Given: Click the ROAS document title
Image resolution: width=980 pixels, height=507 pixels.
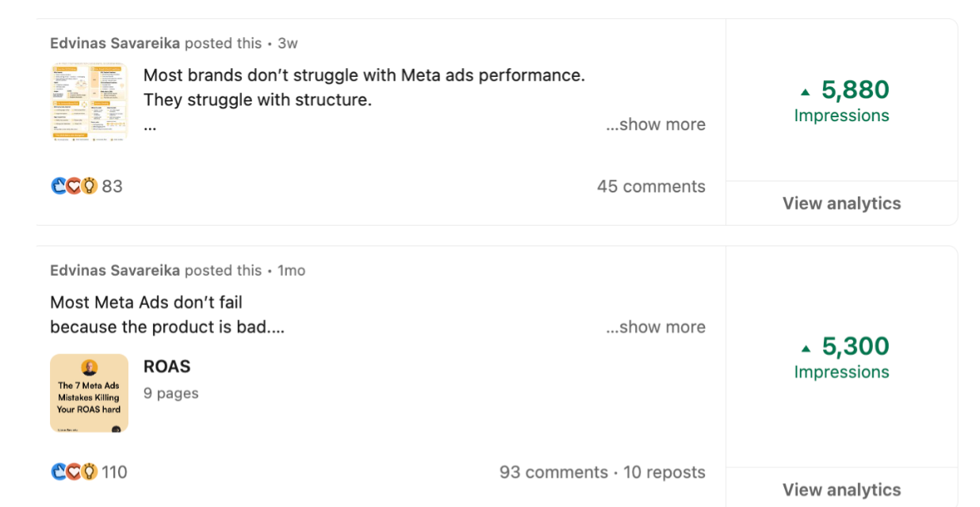Looking at the screenshot, I should [167, 367].
